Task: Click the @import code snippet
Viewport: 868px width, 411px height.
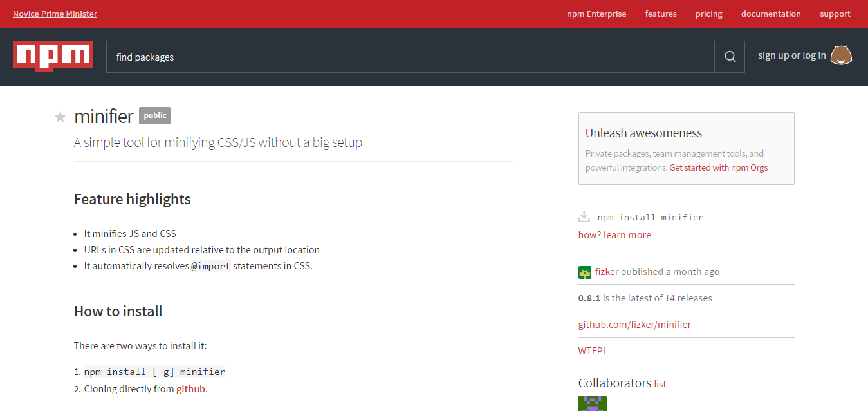Action: tap(211, 266)
